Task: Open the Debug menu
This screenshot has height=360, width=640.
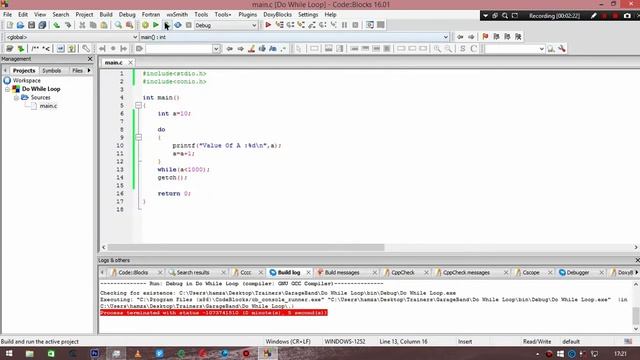Action: coord(127,14)
